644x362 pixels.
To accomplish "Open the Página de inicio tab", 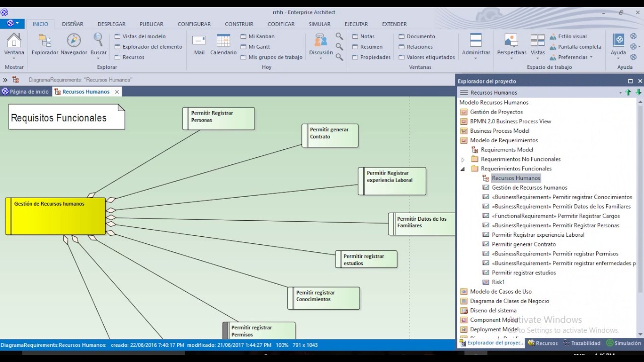I will click(x=26, y=92).
